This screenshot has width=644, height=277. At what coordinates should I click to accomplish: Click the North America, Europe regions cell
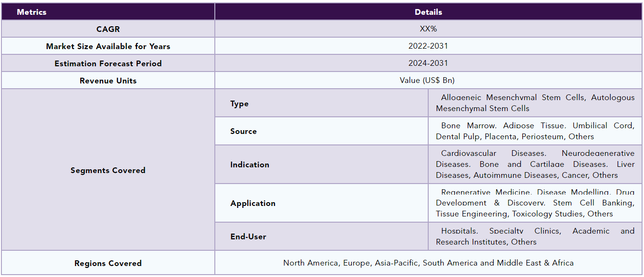[428, 263]
